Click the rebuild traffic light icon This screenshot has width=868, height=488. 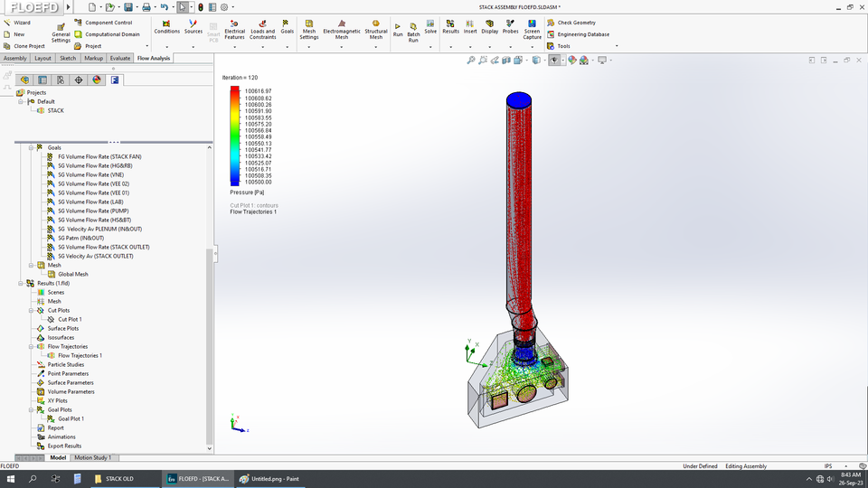201,7
